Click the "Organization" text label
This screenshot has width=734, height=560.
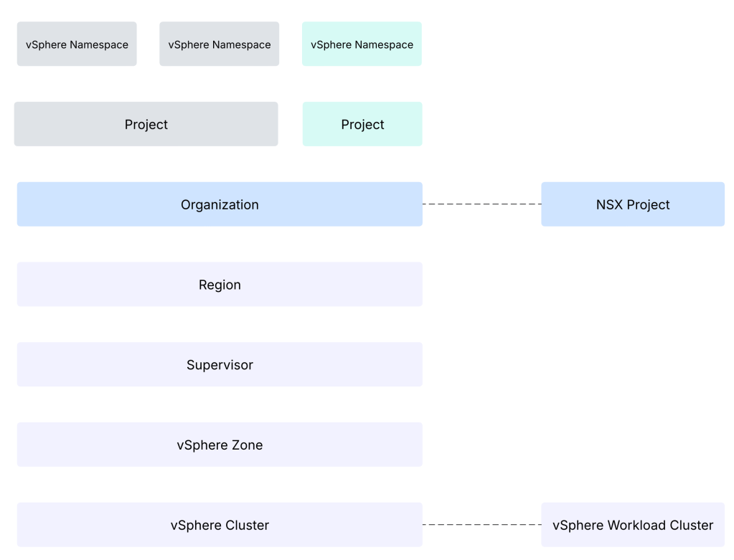point(220,204)
